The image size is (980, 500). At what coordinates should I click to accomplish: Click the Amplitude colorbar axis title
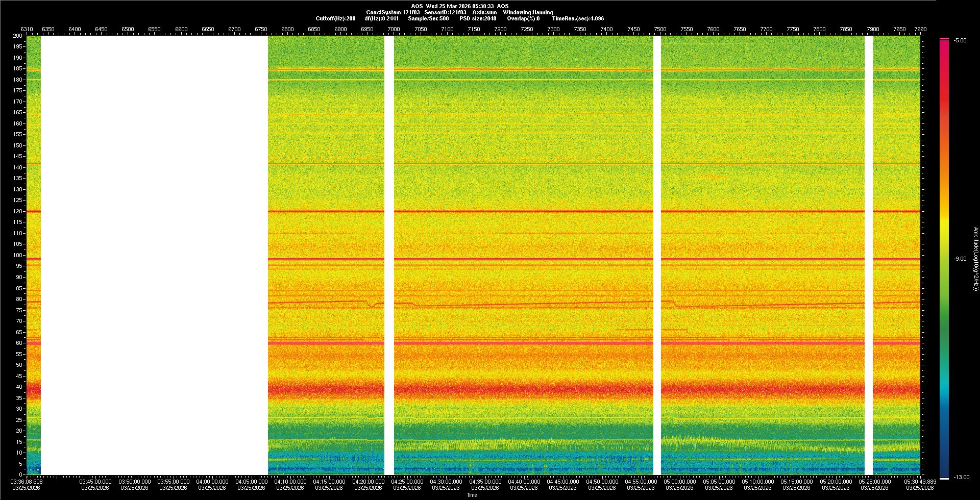pyautogui.click(x=975, y=259)
